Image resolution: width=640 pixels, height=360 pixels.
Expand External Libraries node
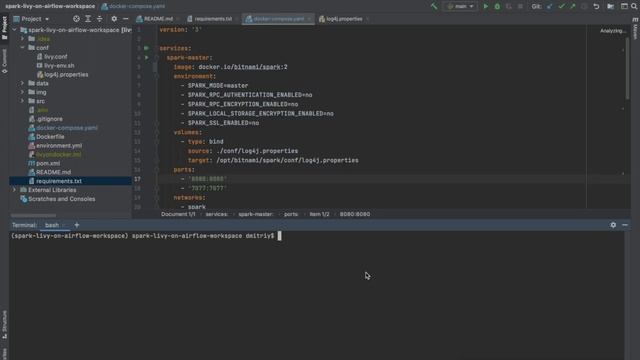(15, 190)
